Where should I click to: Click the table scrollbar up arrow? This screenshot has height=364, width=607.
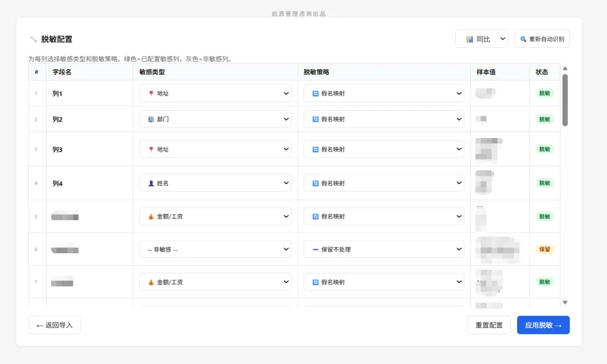565,69
